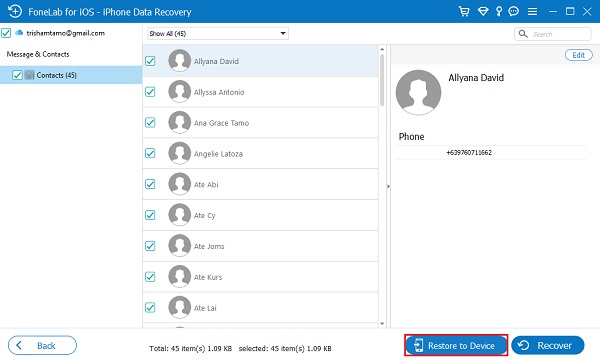Screen dimensions: 600x362
Task: Open the key register icon
Action: [499, 11]
